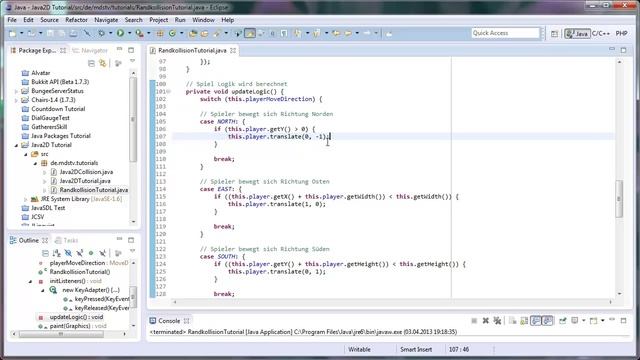
Task: Select the Java perspective button
Action: pos(577,33)
